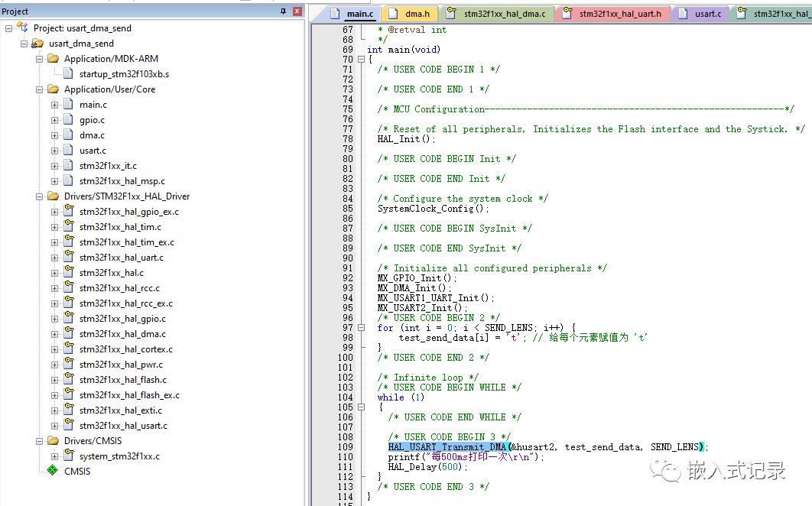Select stm32f1xx_hal_tim_ex.c in tree
Screen dimensions: 812x506
coord(126,242)
